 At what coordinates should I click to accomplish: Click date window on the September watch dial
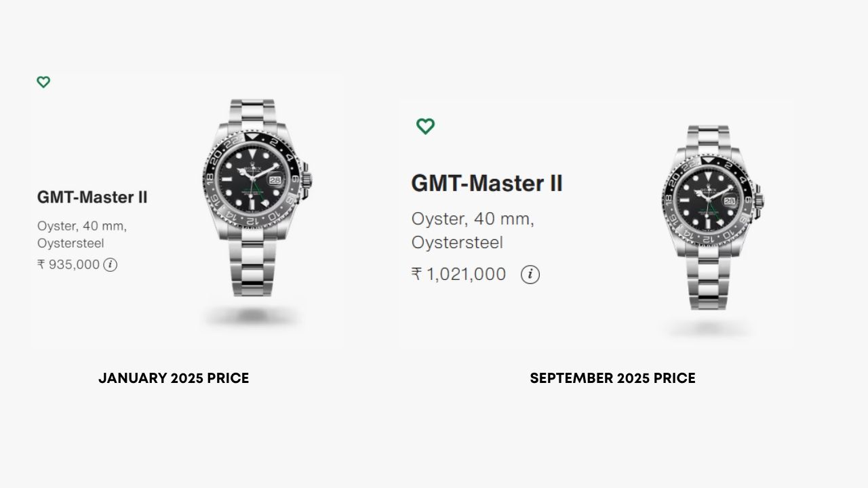pyautogui.click(x=730, y=201)
